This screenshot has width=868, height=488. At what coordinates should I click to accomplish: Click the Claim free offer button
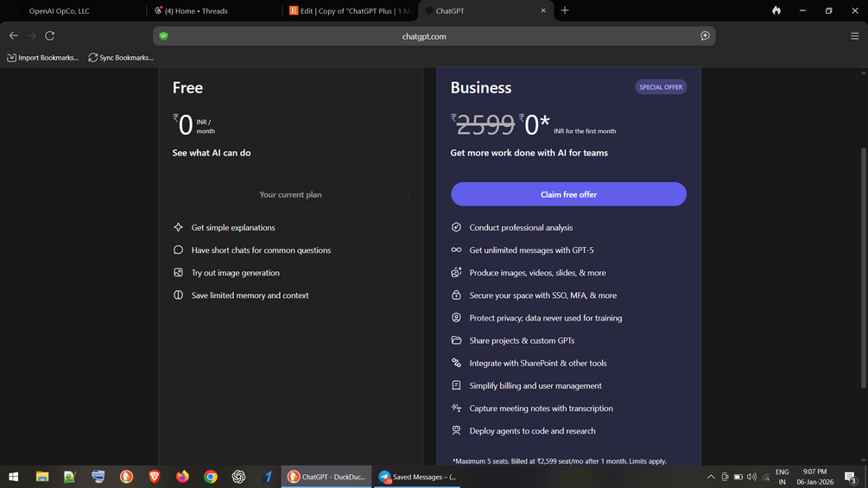[568, 194]
